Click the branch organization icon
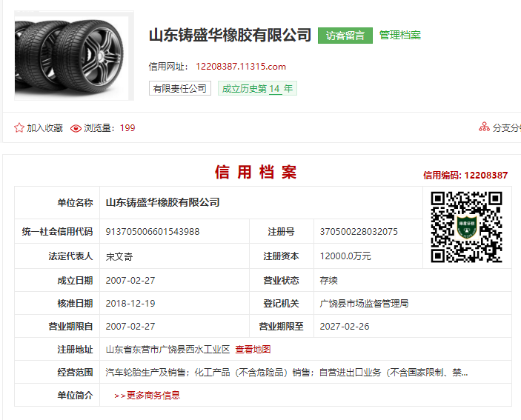The image size is (521, 420). (484, 127)
